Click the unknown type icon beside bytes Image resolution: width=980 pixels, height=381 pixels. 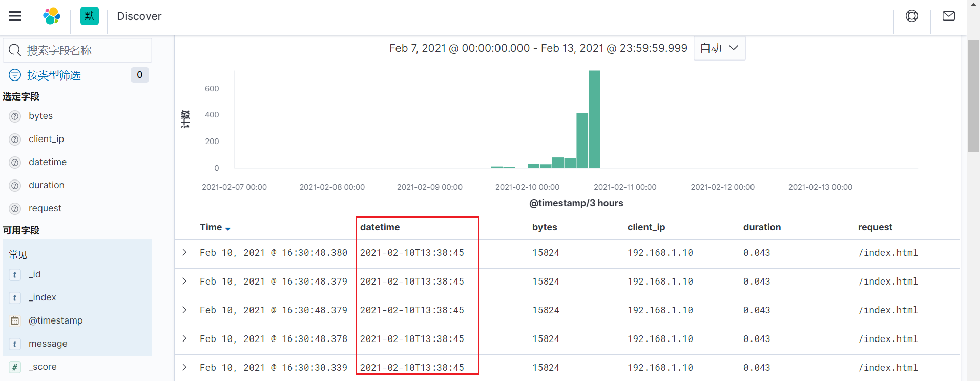tap(15, 116)
